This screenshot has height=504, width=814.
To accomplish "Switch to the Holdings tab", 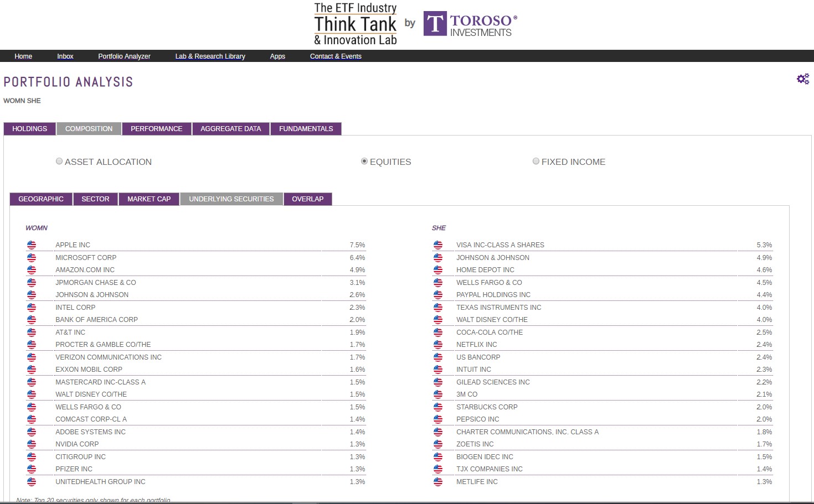I will 30,129.
